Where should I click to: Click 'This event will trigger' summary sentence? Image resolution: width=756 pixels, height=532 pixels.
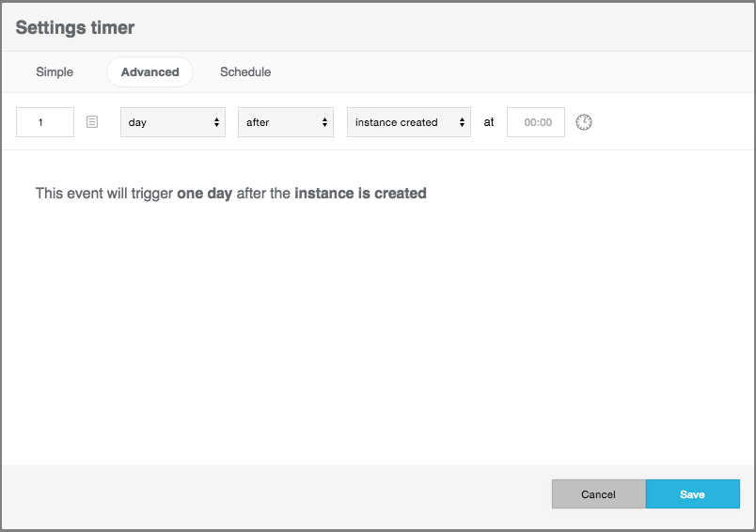click(104, 194)
